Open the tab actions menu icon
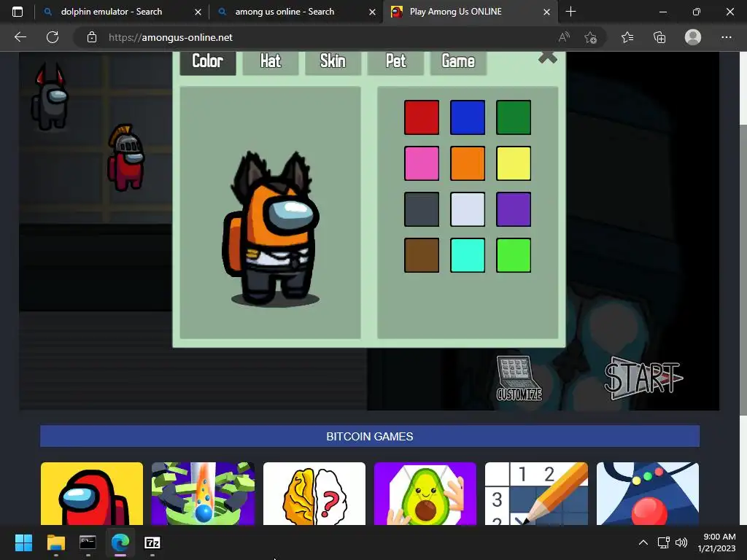The image size is (747, 560). coord(18,12)
